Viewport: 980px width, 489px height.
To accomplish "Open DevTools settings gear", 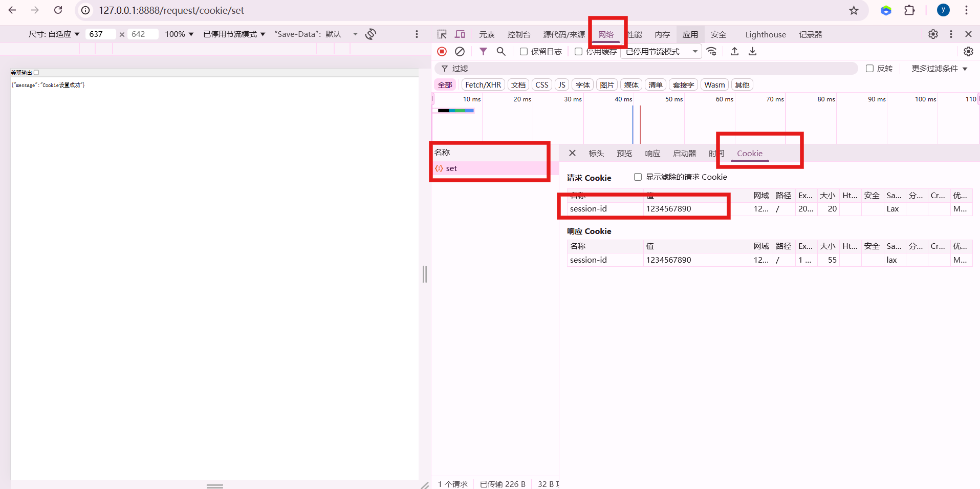I will tap(933, 34).
